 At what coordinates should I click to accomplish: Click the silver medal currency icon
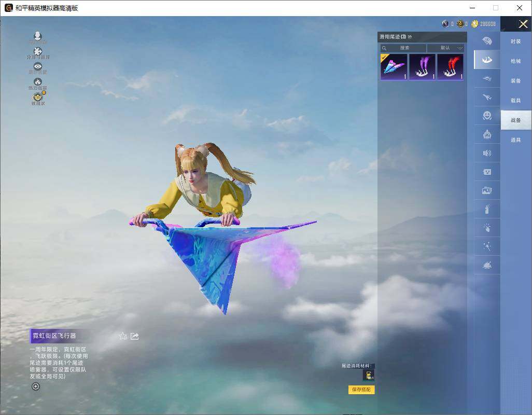point(445,24)
